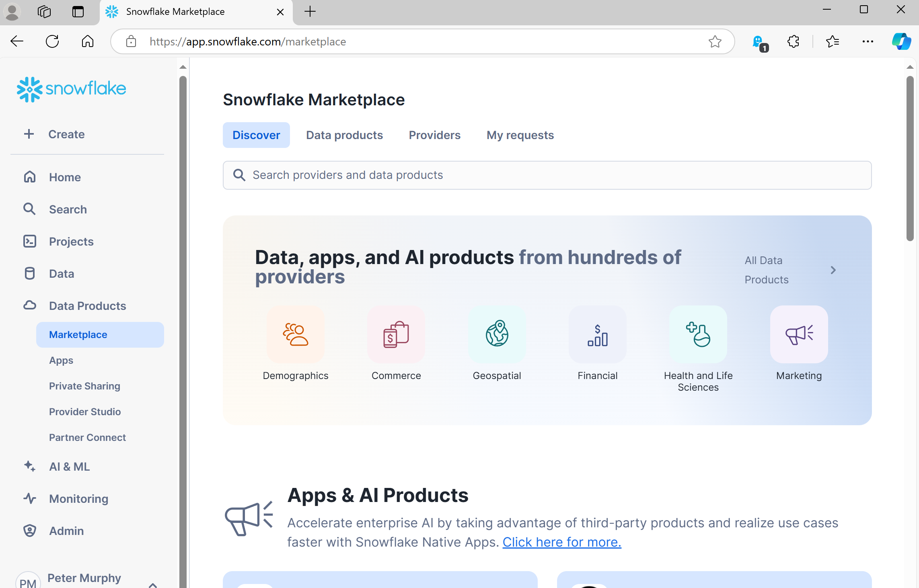This screenshot has width=919, height=588.
Task: Click the search providers input field
Action: (x=547, y=175)
